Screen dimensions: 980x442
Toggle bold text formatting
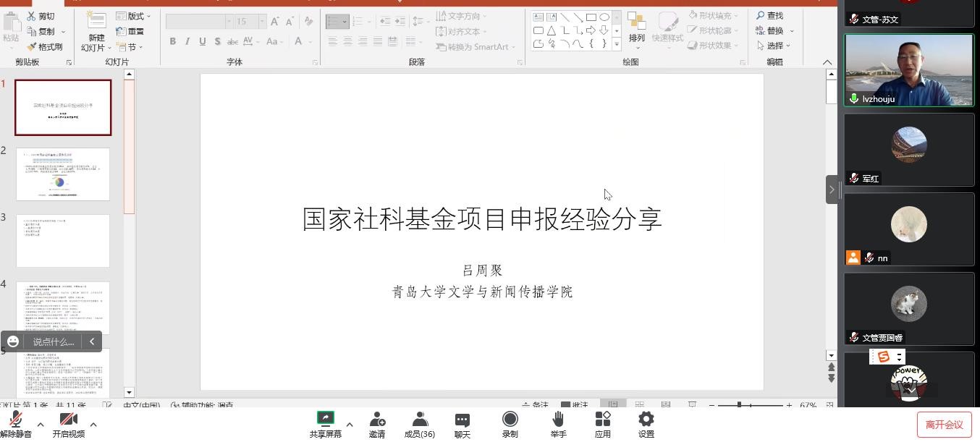173,42
